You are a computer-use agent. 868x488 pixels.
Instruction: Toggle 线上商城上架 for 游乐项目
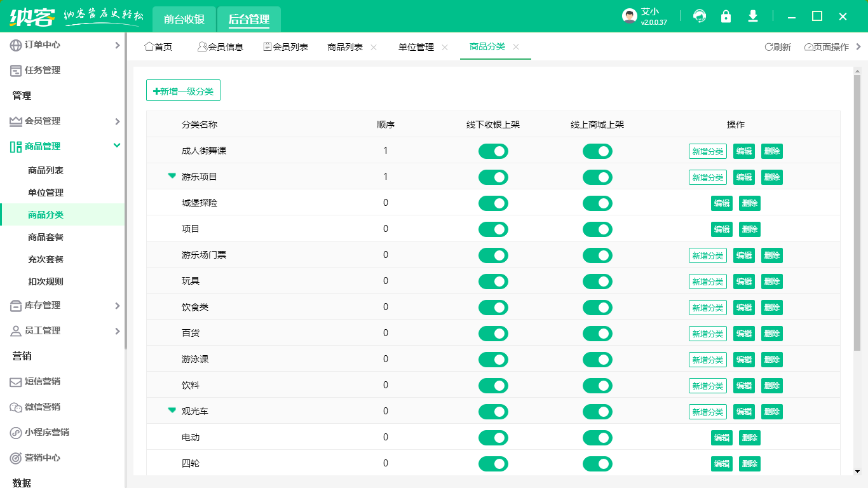pyautogui.click(x=598, y=177)
